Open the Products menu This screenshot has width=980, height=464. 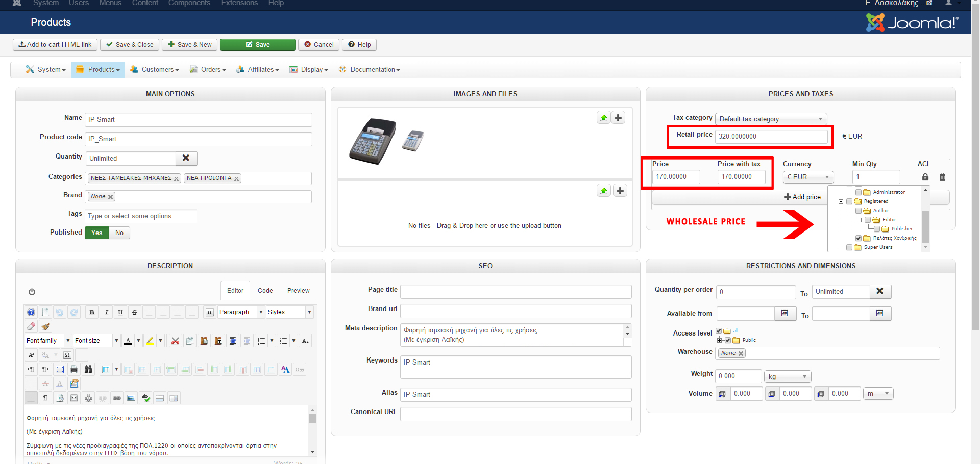point(98,70)
